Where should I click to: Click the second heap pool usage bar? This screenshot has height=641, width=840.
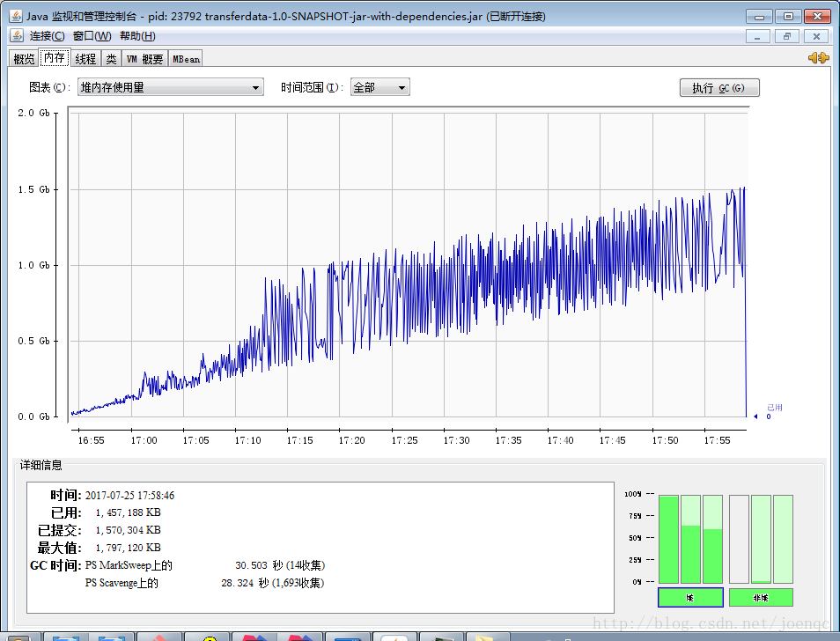tap(690, 539)
